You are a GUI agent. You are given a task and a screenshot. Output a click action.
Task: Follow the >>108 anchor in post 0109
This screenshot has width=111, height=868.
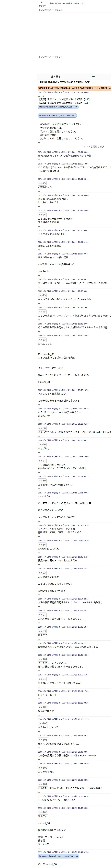pos(43,768)
